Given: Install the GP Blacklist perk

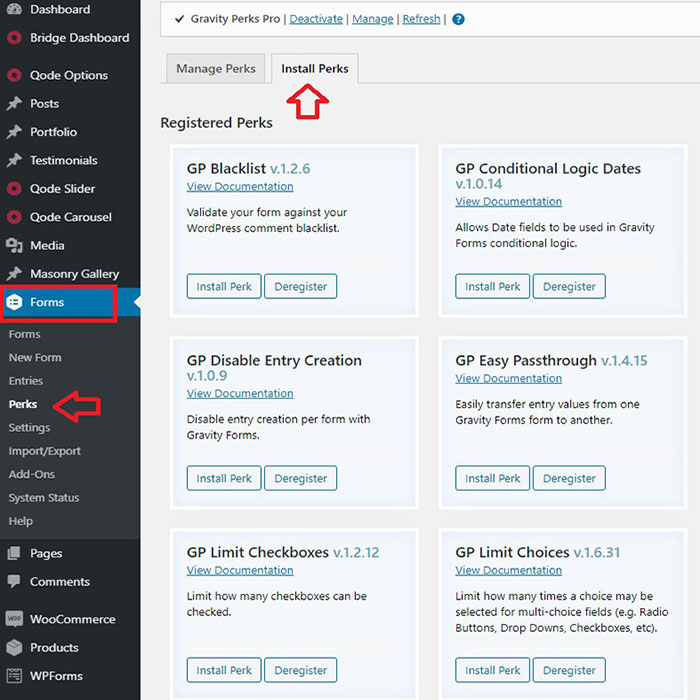Looking at the screenshot, I should point(224,287).
